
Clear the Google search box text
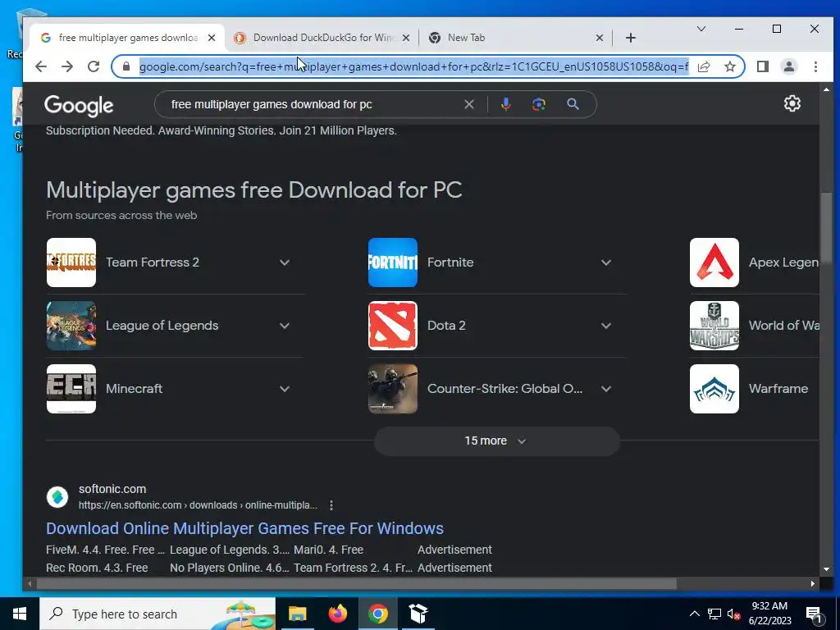468,104
